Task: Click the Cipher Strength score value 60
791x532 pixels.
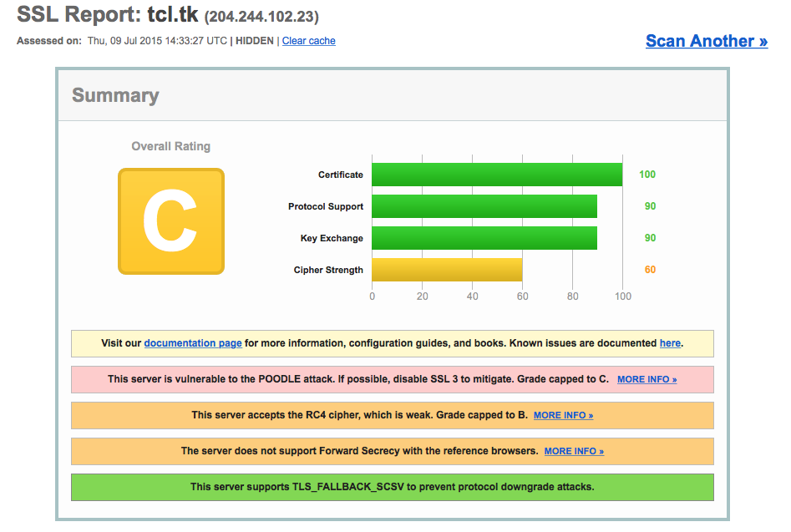Action: point(650,270)
